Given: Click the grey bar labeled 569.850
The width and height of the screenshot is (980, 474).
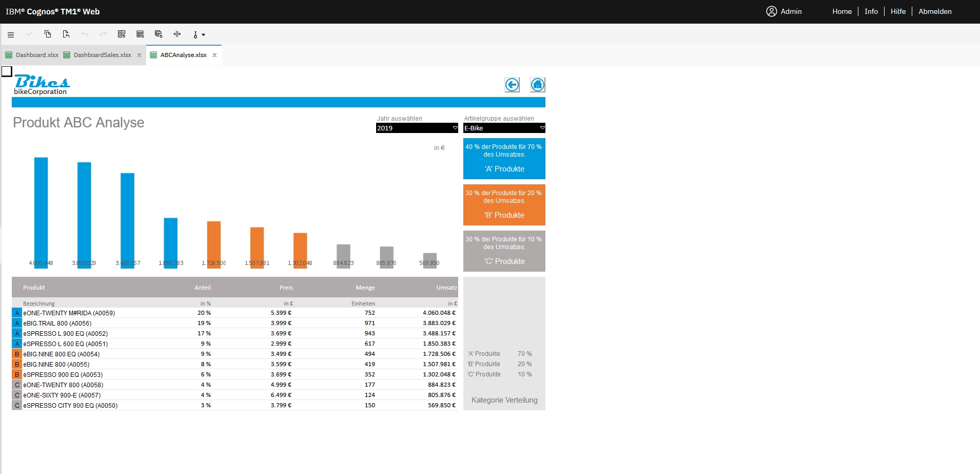Looking at the screenshot, I should click(430, 260).
